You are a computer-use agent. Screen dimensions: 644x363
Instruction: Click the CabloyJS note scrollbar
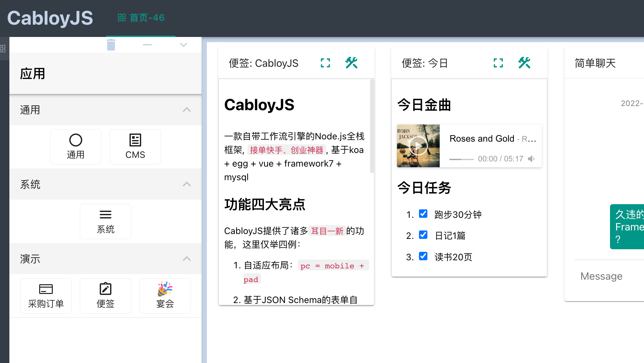pyautogui.click(x=372, y=126)
